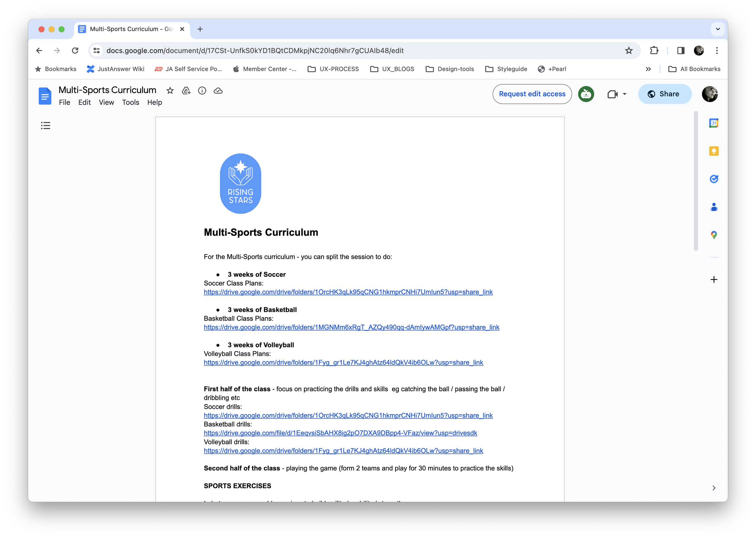Collapse the side panel arrow
756x539 pixels.
[713, 488]
